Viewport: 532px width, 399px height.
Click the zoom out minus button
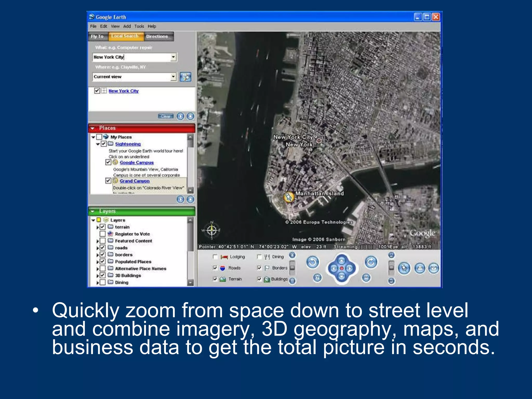pyautogui.click(x=292, y=281)
